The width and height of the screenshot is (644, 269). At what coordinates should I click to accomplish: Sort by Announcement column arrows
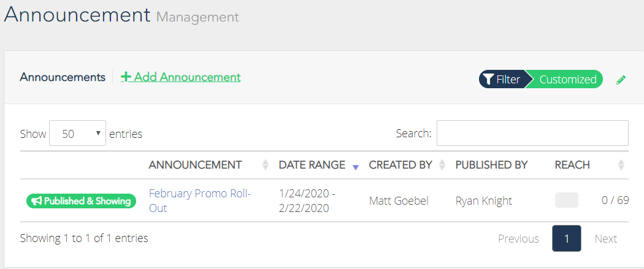coord(266,165)
